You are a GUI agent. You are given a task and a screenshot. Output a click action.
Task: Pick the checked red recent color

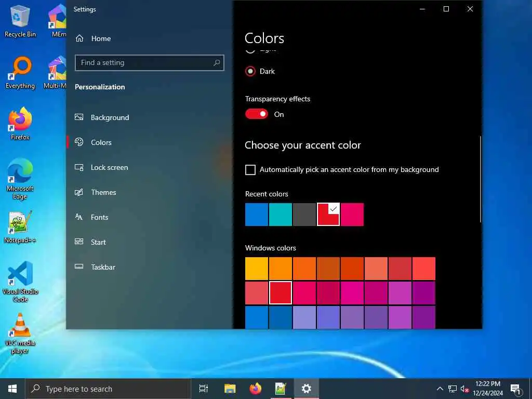click(328, 215)
